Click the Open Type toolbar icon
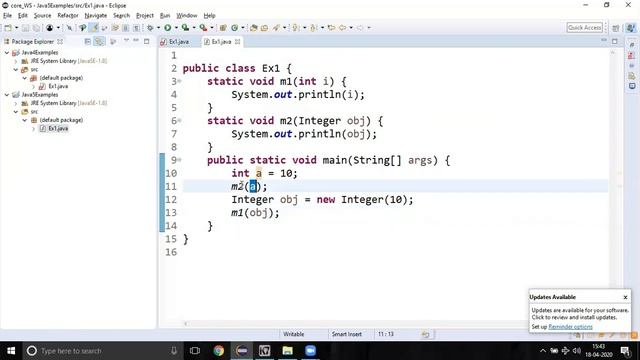This screenshot has width=640, height=360. (x=253, y=28)
